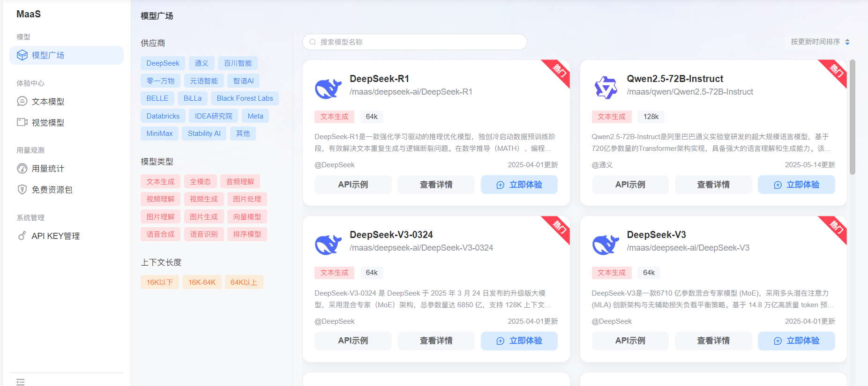Click the vertical scrollbar of model list
868x386 pixels.
click(x=853, y=117)
